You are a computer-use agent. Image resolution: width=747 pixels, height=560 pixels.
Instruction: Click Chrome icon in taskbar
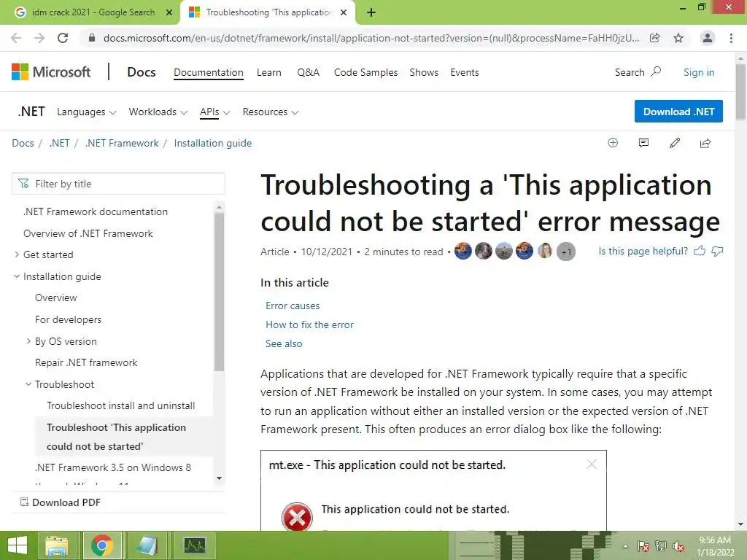click(x=101, y=545)
